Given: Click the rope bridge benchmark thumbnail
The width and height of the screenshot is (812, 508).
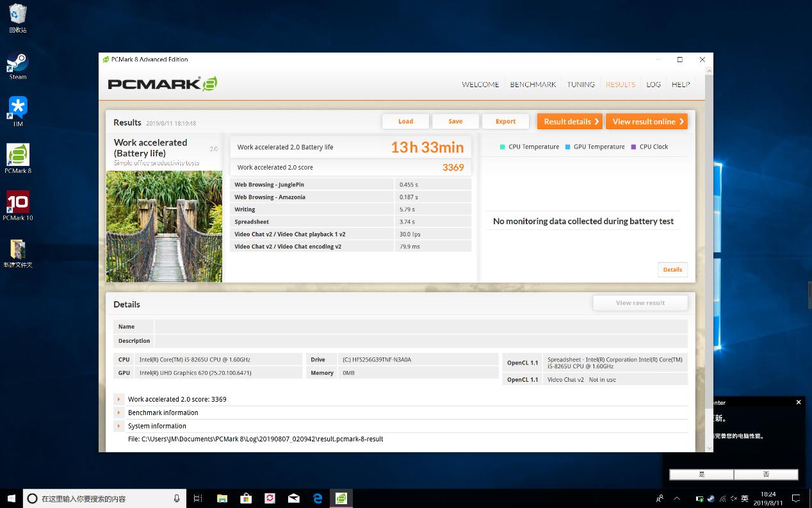Looking at the screenshot, I should [x=164, y=226].
